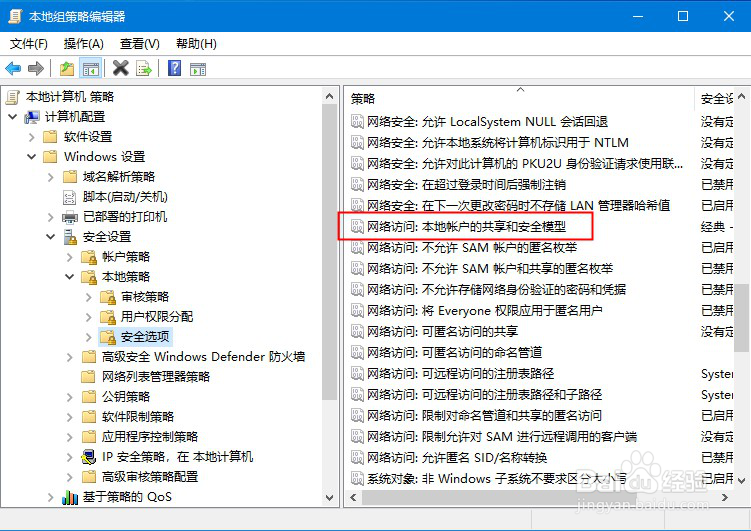
Task: Sort by the 策略 column header
Action: [x=519, y=99]
